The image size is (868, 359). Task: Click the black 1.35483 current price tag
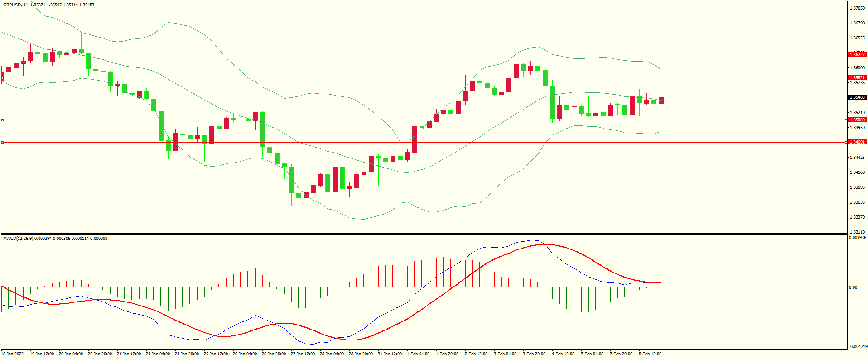pyautogui.click(x=857, y=97)
